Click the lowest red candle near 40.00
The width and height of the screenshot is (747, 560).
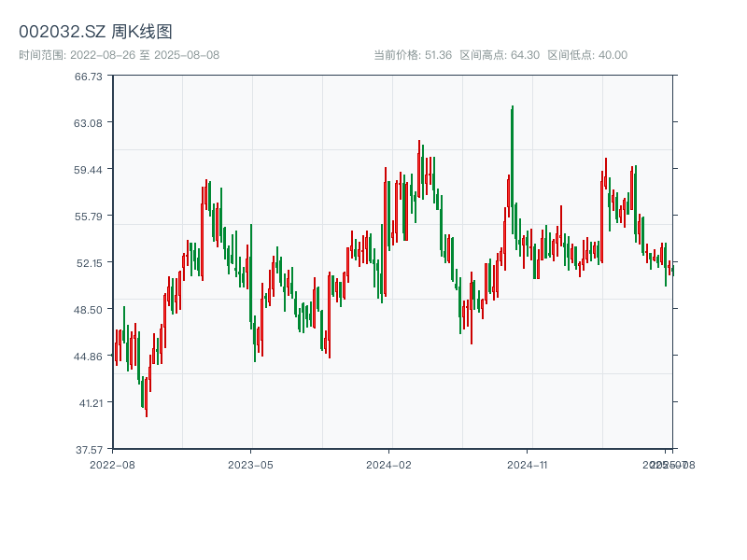pos(146,397)
